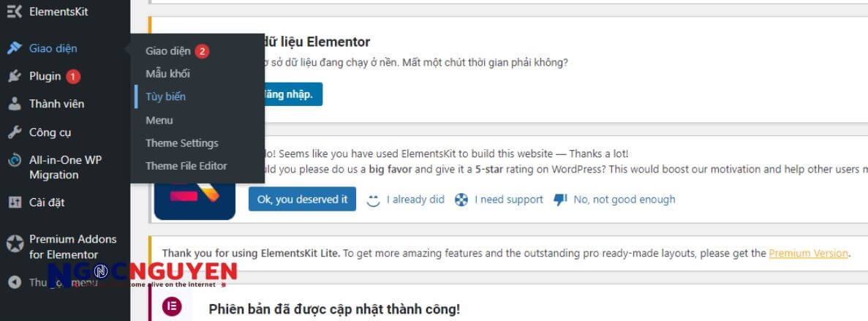
Task: Open Mẫu khối in submenu
Action: click(167, 74)
